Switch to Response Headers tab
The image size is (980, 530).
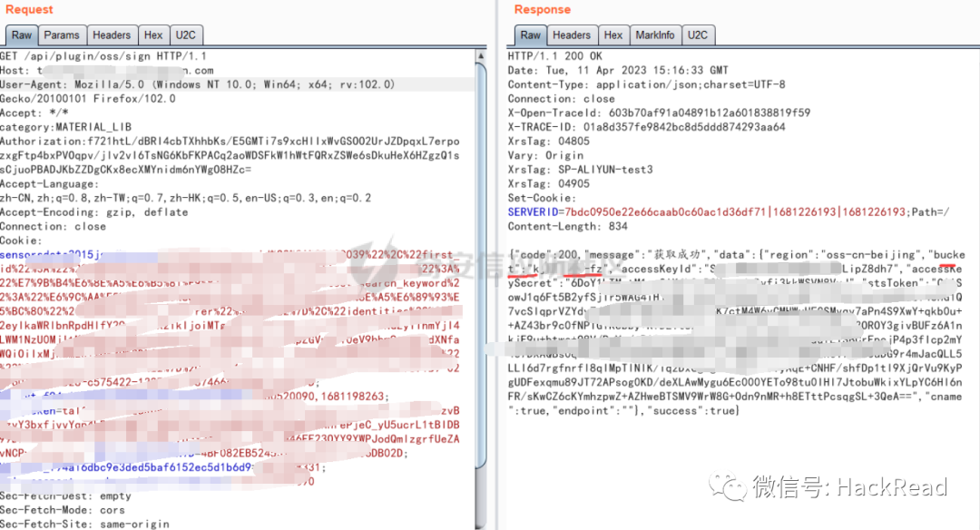point(572,35)
